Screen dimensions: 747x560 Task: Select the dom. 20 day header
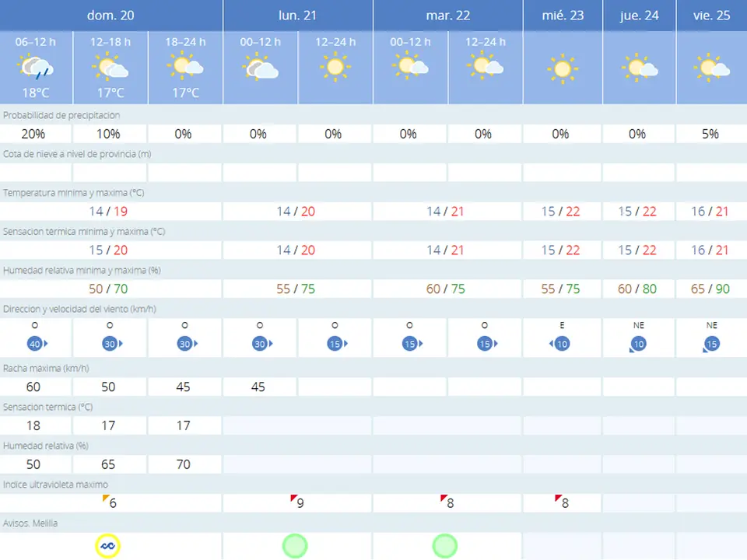pyautogui.click(x=110, y=16)
